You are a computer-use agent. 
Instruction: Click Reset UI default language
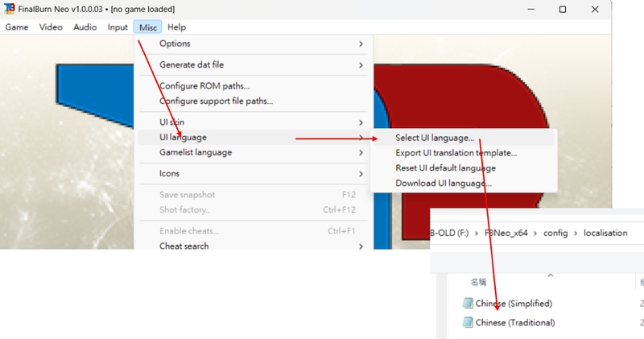pos(464,168)
